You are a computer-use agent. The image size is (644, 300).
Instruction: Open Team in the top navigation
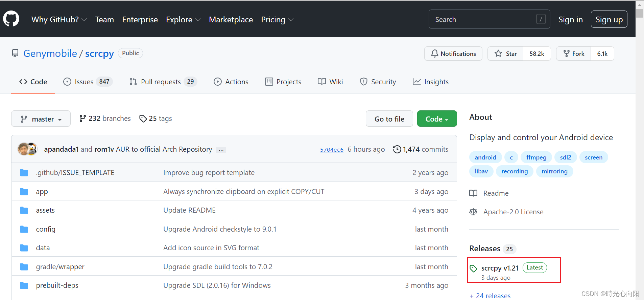coord(104,20)
